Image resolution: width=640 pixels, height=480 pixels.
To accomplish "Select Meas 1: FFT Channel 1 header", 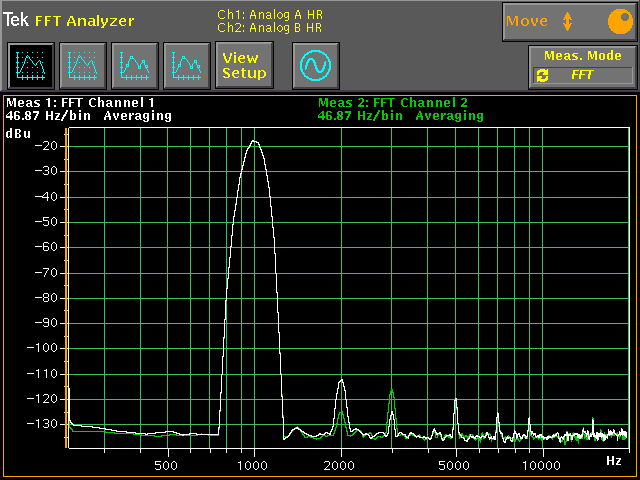I will coord(81,102).
